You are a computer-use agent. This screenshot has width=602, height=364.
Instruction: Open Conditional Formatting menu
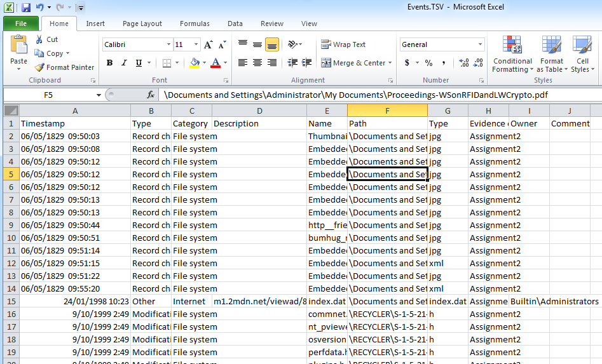(x=512, y=54)
